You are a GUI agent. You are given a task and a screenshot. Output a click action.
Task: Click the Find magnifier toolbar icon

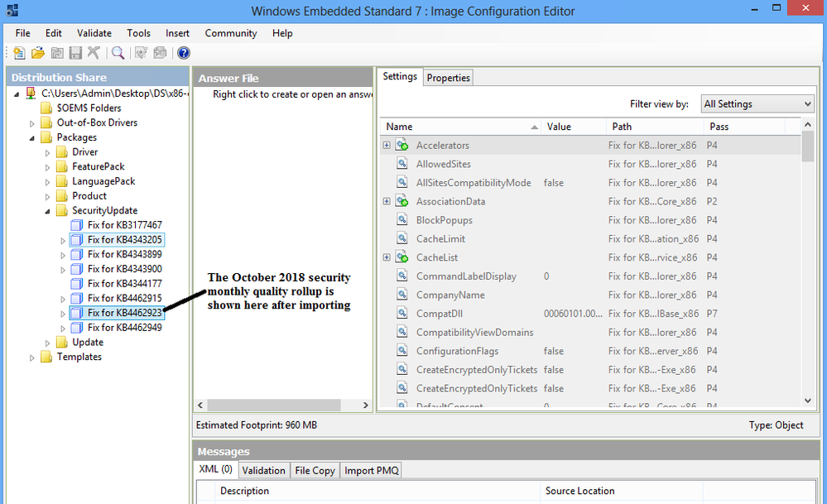[x=118, y=53]
